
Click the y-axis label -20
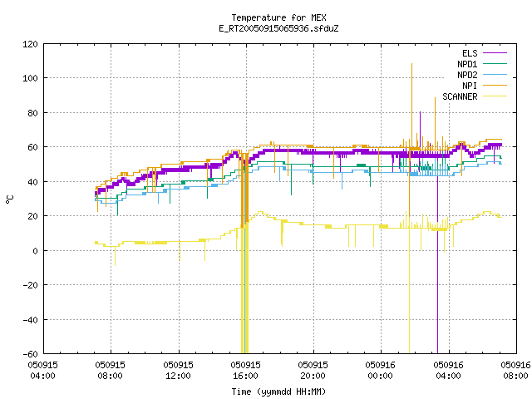[x=30, y=285]
